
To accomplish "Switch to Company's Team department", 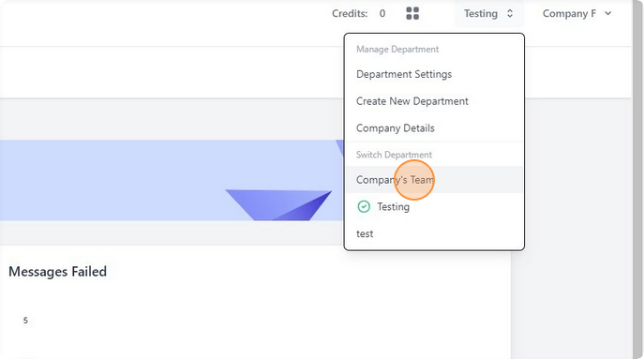I will [x=434, y=180].
